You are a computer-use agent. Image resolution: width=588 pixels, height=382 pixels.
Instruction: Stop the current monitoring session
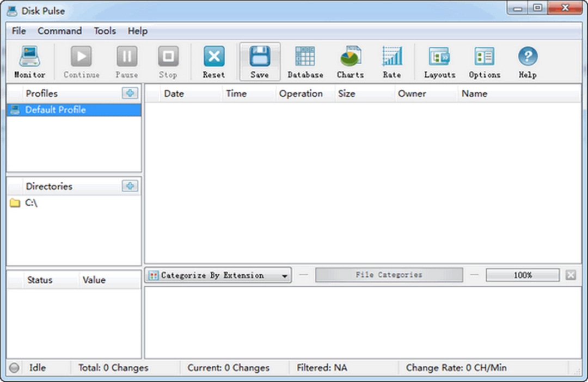click(168, 60)
